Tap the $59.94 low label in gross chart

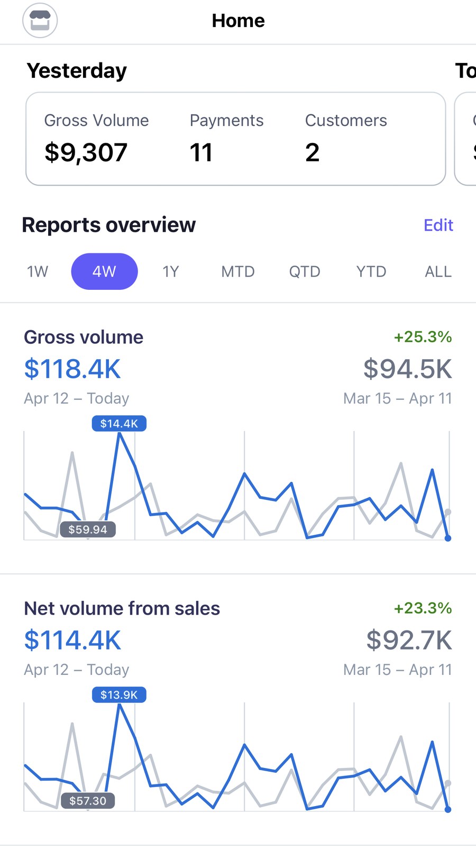point(88,529)
